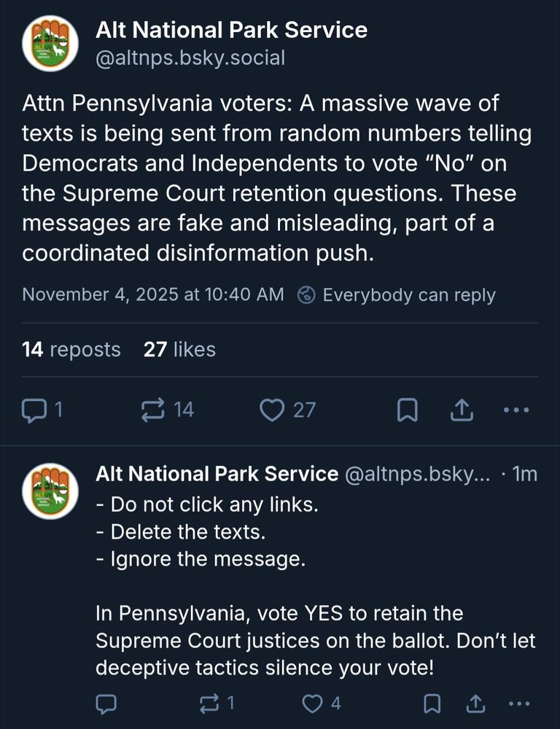Select the November 4 timestamp text
The width and height of the screenshot is (560, 729).
point(154,295)
